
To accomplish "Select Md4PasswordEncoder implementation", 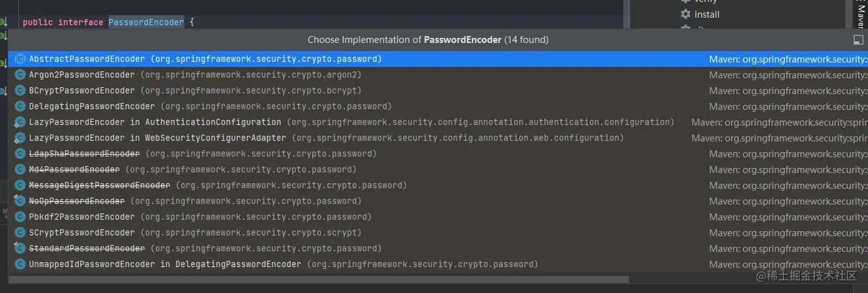I will tap(74, 169).
